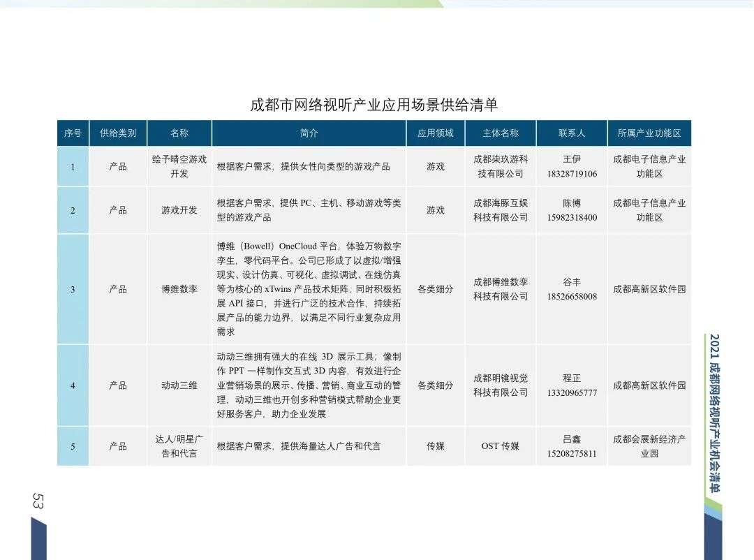Select the 序号 column header
This screenshot has height=560, width=754.
click(73, 133)
